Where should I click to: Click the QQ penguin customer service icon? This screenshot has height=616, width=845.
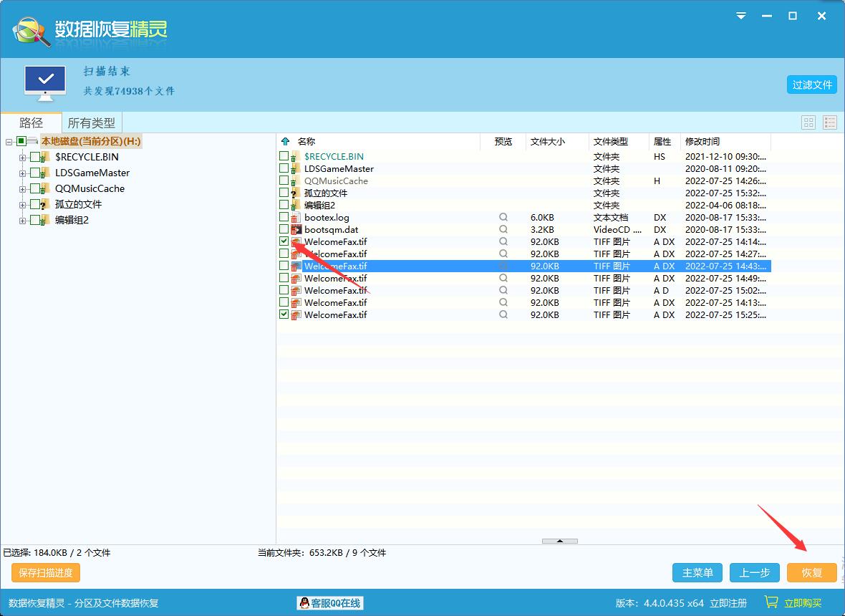(304, 603)
